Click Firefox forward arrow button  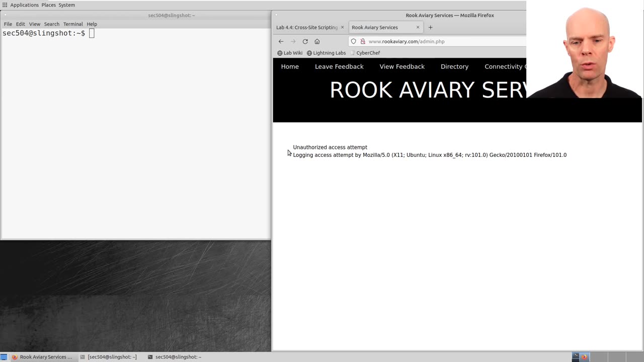coord(293,41)
